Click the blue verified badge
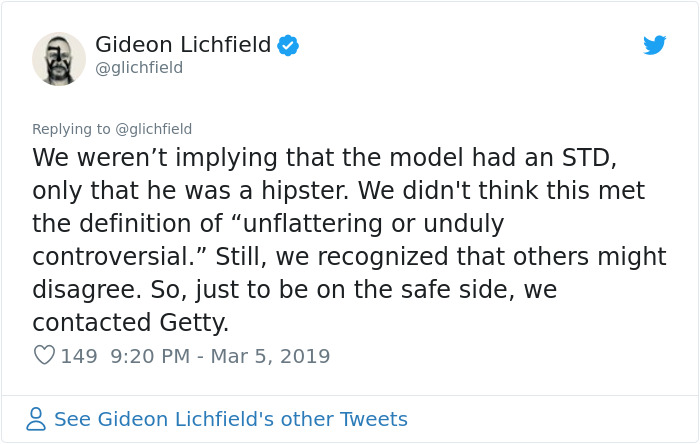The image size is (700, 444). 288,45
